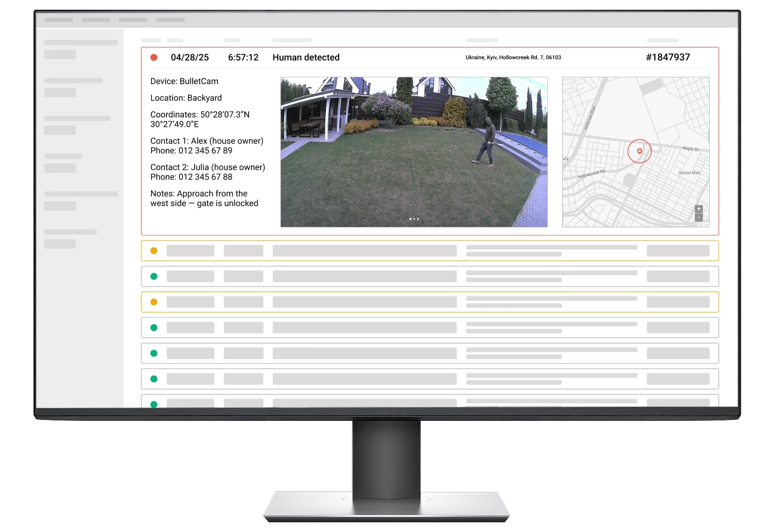Click the Hollowcreek Rd. 7 address text

513,57
